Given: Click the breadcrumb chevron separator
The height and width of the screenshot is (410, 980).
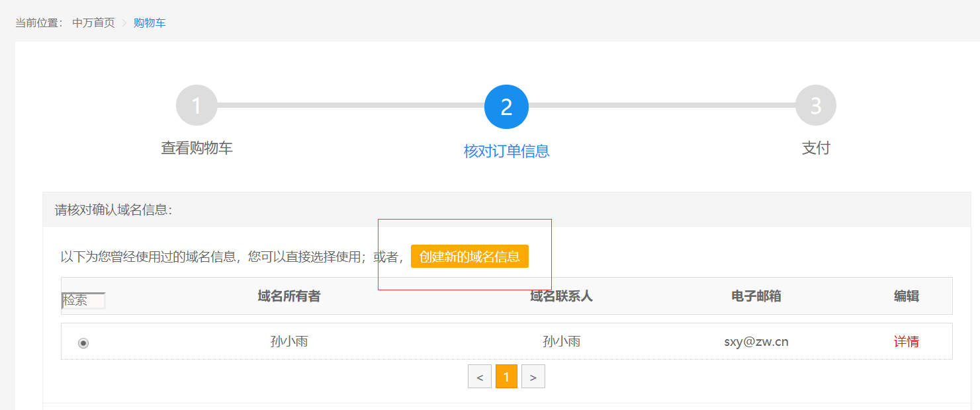Looking at the screenshot, I should tap(124, 23).
